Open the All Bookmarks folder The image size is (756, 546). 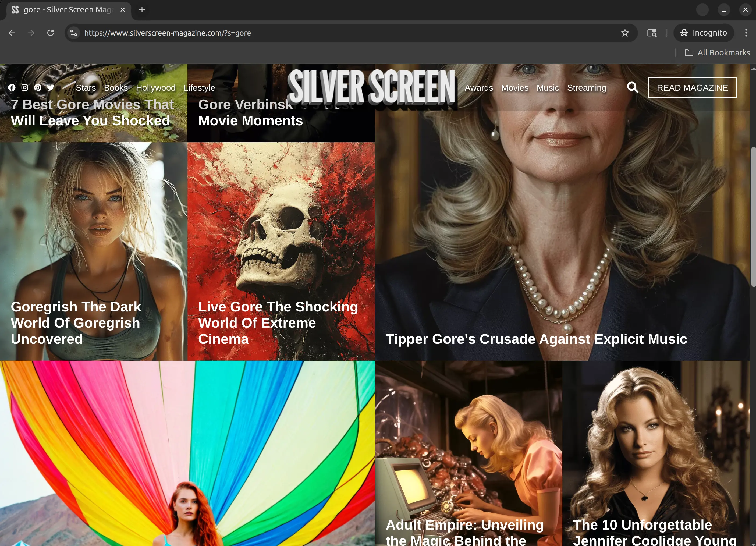pos(717,53)
